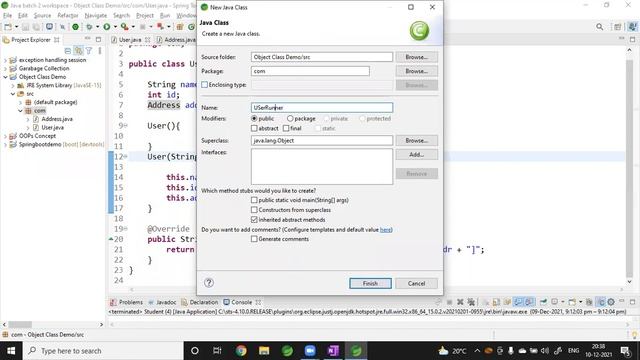Select the package modifier radio button
Viewport: 640px width, 360px height.
click(x=290, y=118)
